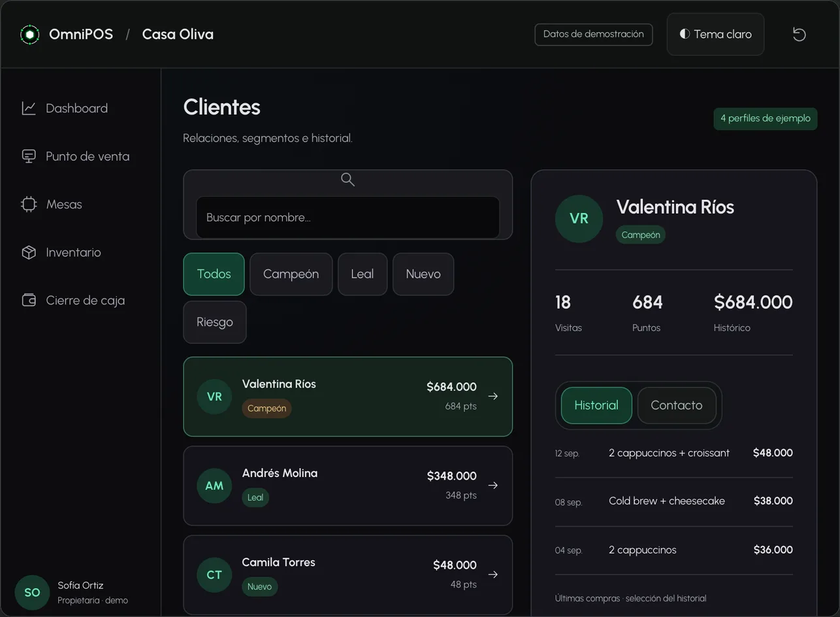Image resolution: width=840 pixels, height=617 pixels.
Task: Click the reset demo data icon
Action: click(799, 34)
